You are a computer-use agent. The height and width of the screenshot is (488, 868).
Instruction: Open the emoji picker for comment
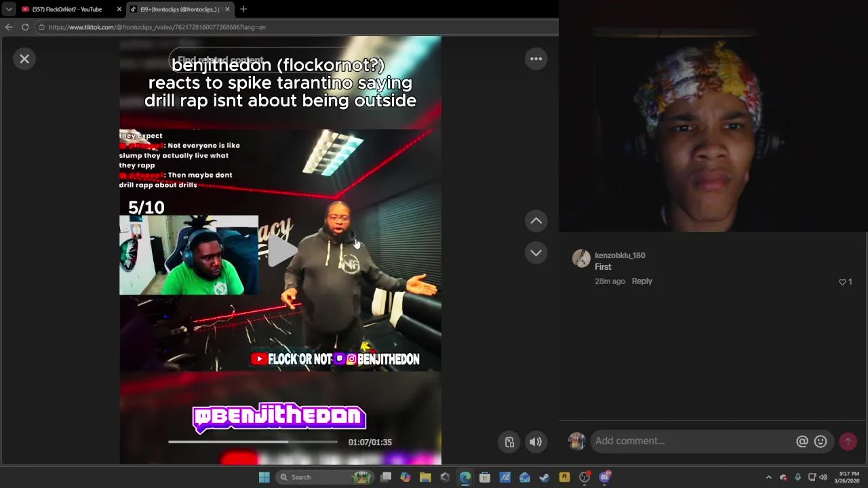[821, 442]
